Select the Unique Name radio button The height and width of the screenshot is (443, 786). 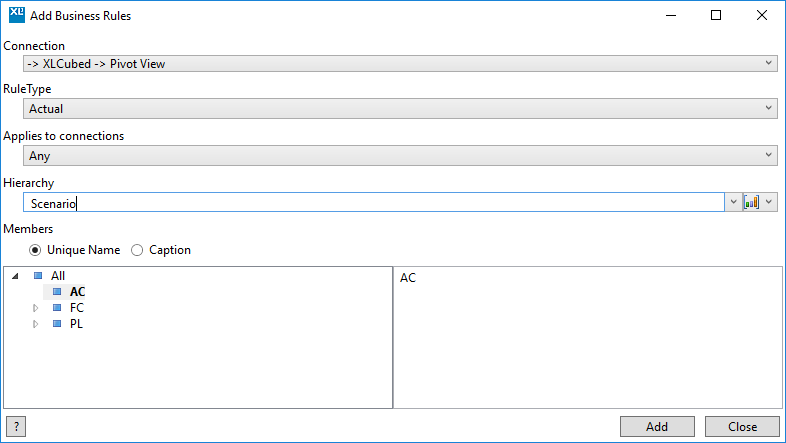[x=36, y=250]
